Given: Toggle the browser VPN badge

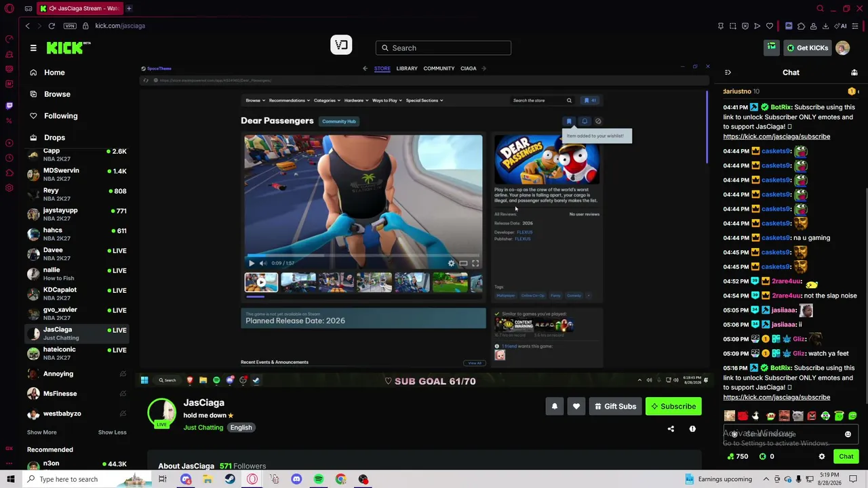Looking at the screenshot, I should [70, 26].
